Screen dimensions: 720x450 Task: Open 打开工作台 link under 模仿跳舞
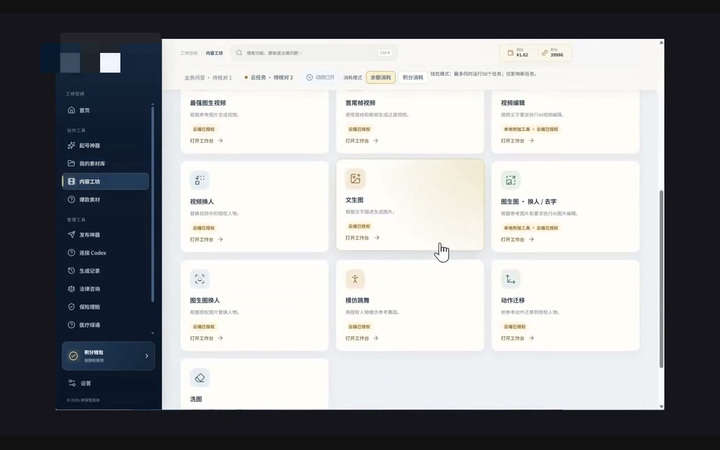click(362, 338)
